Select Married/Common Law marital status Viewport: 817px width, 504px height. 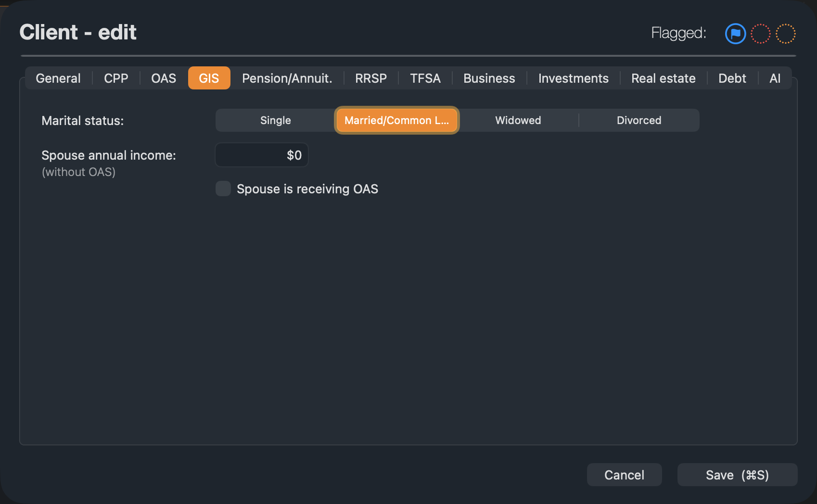click(396, 120)
